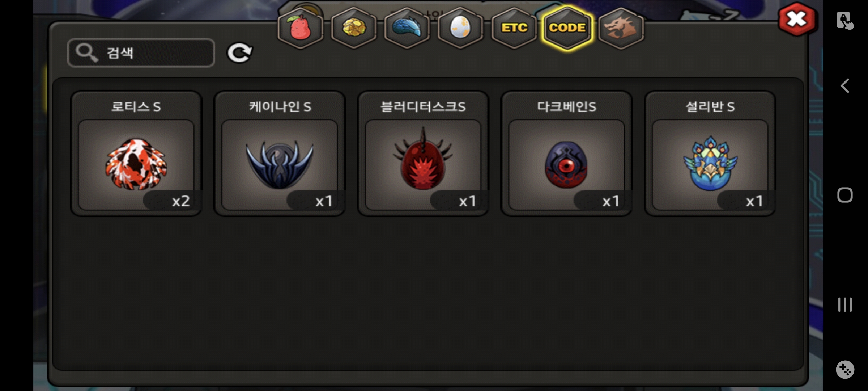Viewport: 868px width, 391px height.
Task: Open the dragon head category tab
Action: 621,28
